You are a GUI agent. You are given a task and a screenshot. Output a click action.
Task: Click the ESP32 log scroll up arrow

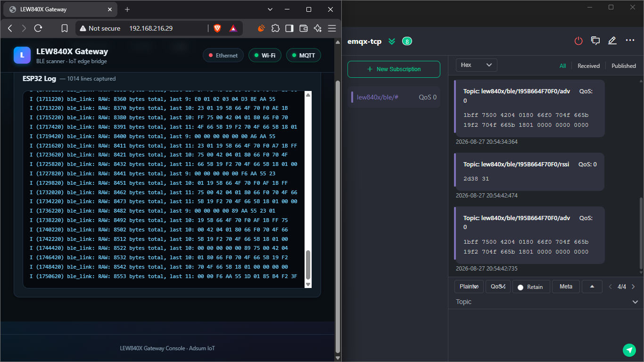(x=308, y=95)
